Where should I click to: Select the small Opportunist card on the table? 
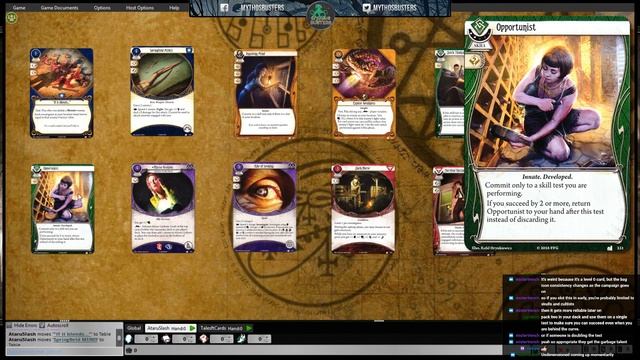pyautogui.click(x=62, y=209)
